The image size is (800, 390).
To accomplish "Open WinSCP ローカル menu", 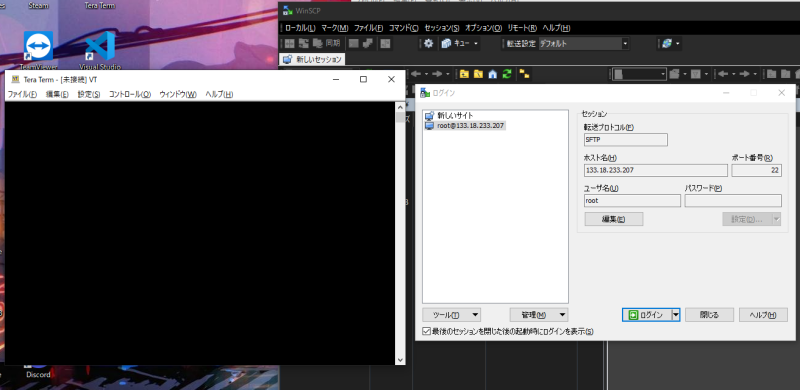I will (x=300, y=28).
